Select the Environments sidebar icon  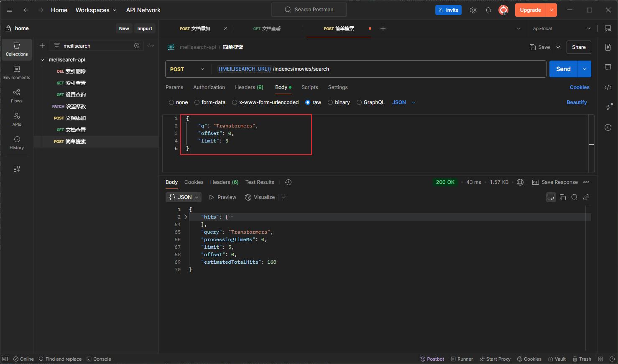16,72
